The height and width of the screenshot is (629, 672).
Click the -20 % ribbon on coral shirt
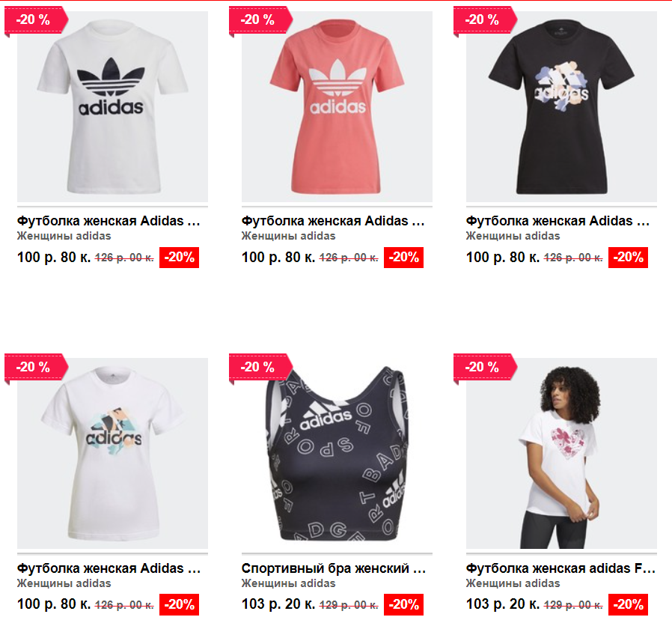260,19
